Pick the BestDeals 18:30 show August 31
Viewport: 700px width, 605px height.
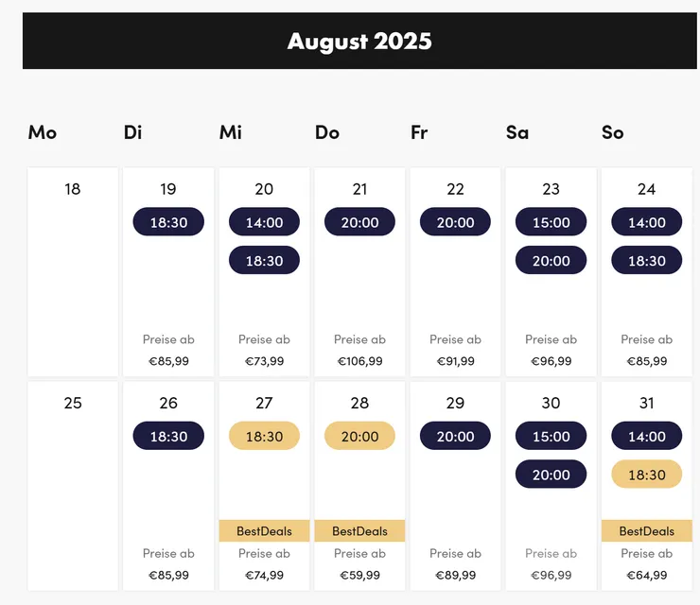[x=646, y=475]
